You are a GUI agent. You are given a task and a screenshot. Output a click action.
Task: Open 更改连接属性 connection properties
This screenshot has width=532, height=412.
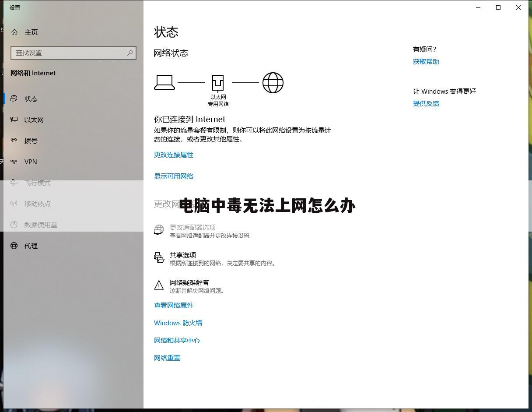[174, 155]
